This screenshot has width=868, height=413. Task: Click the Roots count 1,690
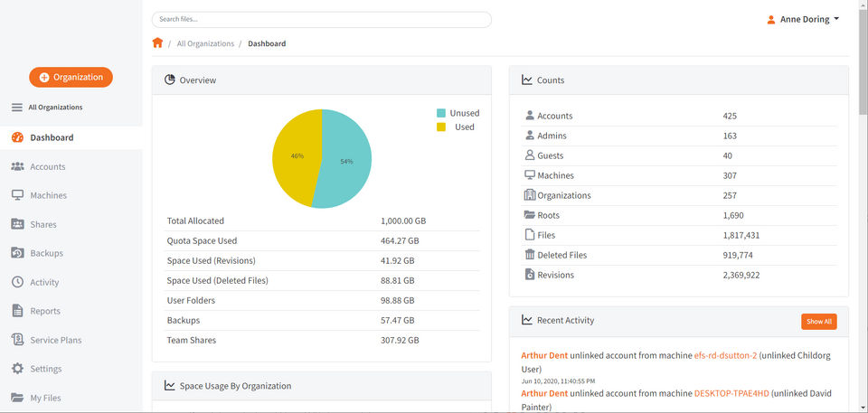(x=733, y=215)
